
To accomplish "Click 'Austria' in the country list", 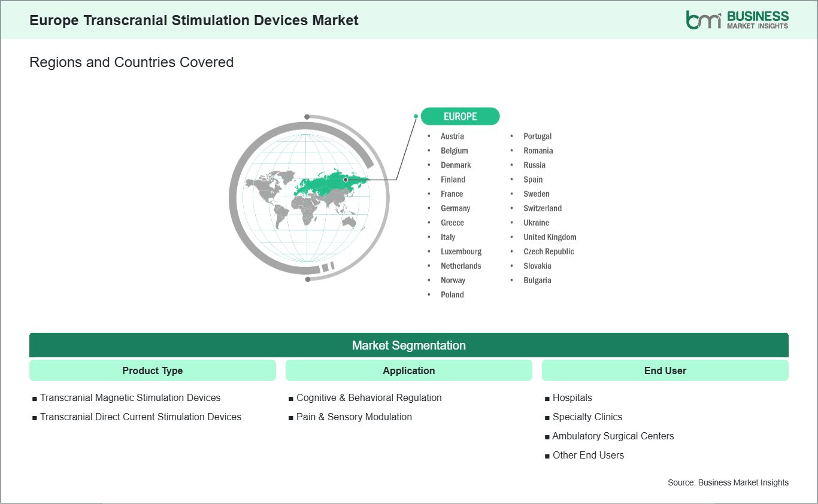I will (x=452, y=136).
